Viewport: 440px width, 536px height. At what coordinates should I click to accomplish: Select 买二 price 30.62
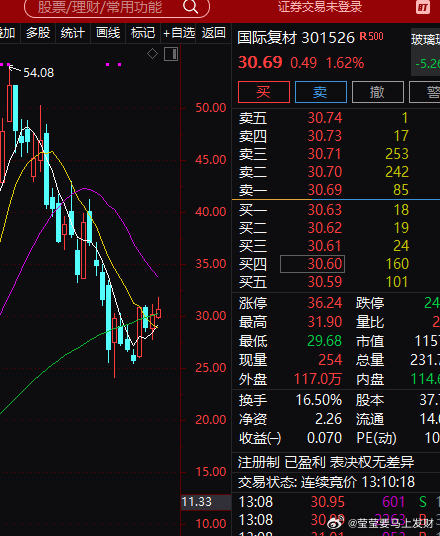325,228
